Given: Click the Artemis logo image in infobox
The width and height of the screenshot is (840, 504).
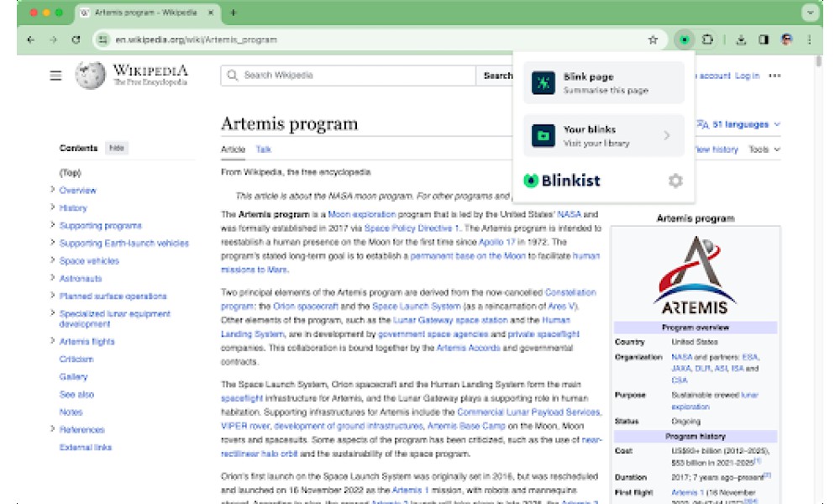Looking at the screenshot, I should tap(696, 276).
